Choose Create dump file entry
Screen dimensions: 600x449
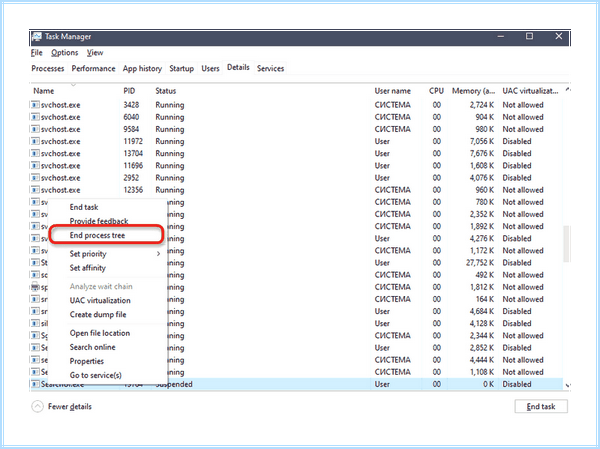click(98, 315)
